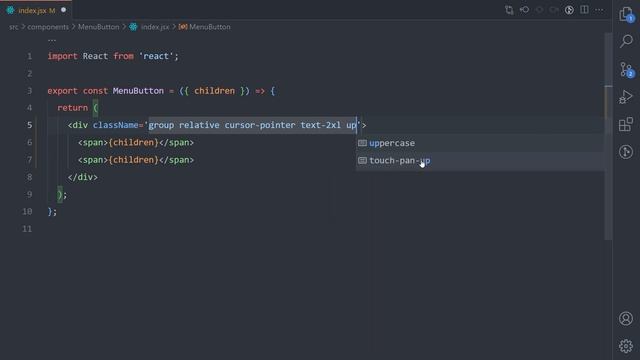Viewport: 640px width, 360px height.
Task: Click the React icon in the breadcrumb
Action: coord(133,27)
